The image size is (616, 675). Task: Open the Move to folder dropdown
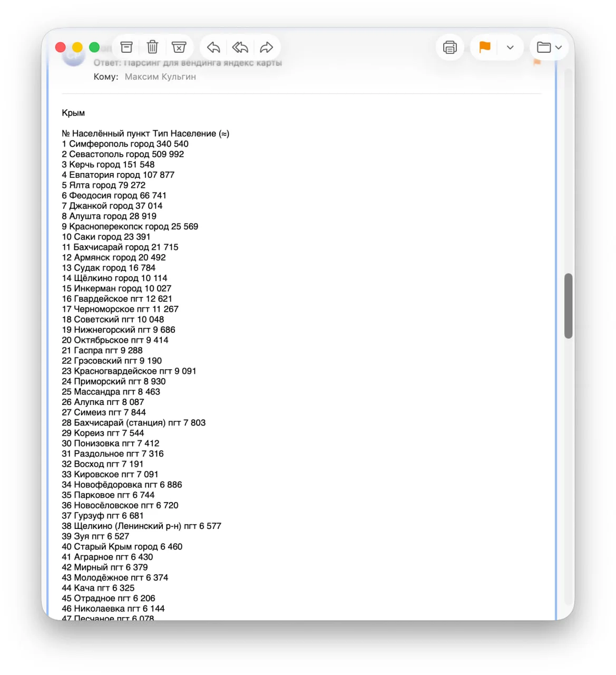549,47
